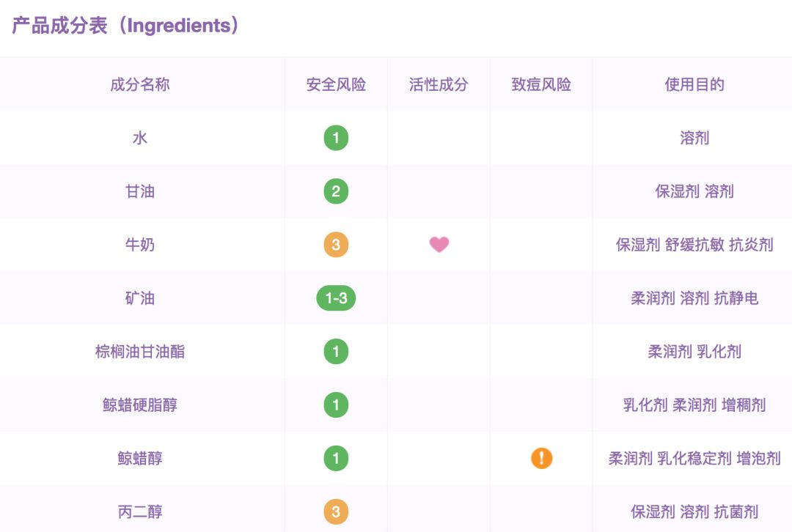Click the 1-3 safety badge for 矿油
792x532 pixels.
pyautogui.click(x=336, y=298)
